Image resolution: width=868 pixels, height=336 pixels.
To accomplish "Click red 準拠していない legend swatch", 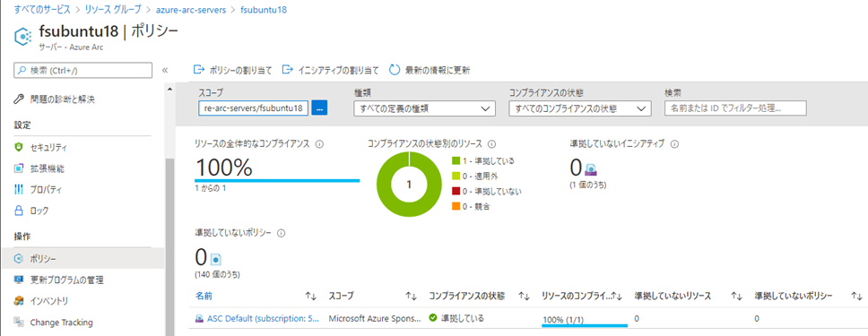I will pyautogui.click(x=456, y=191).
